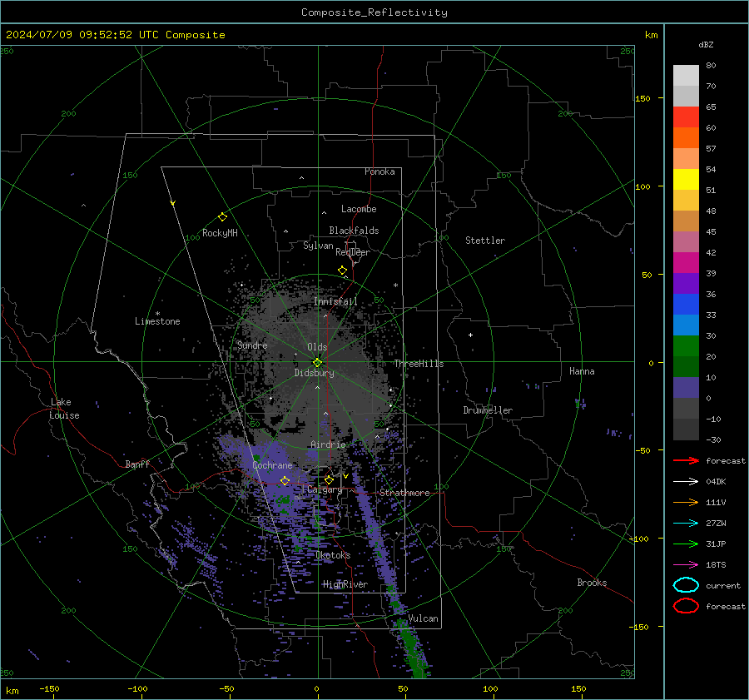Click the Sylvan town label
749x700 pixels.
(x=318, y=246)
